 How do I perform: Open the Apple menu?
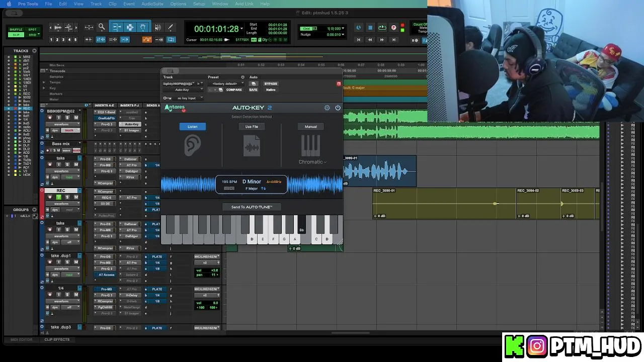pos(9,4)
